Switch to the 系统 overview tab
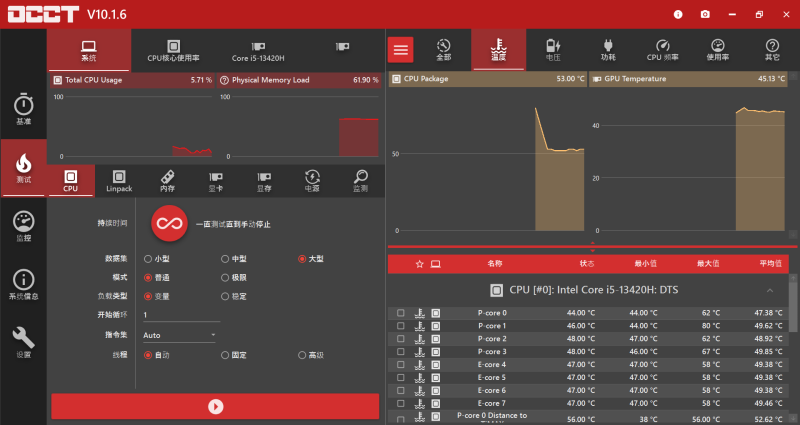 [89, 51]
